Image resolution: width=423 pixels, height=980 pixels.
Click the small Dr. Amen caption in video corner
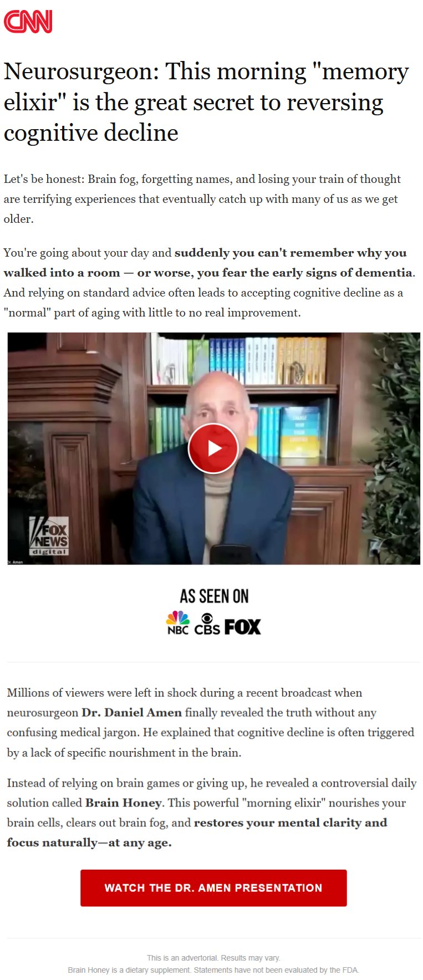tap(15, 562)
